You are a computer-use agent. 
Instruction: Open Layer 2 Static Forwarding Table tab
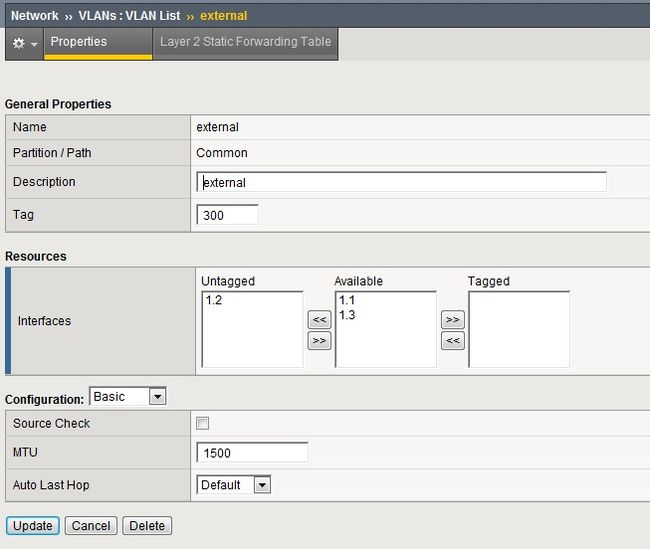coord(245,42)
